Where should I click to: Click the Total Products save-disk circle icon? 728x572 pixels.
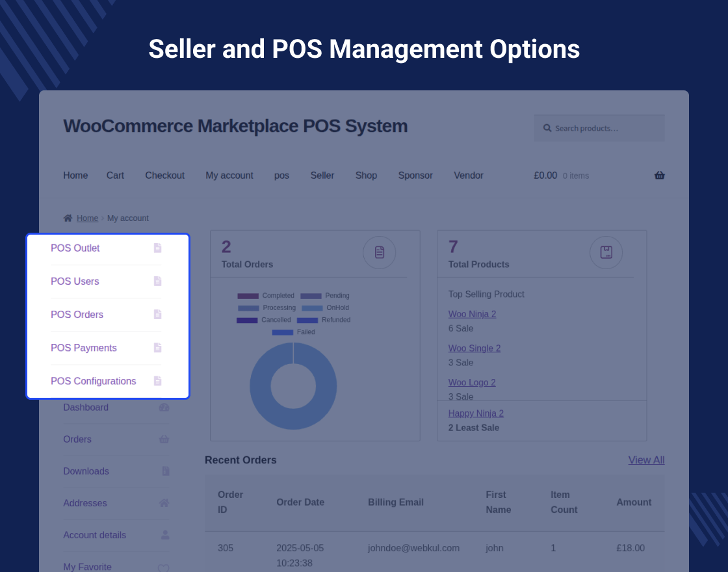(606, 253)
